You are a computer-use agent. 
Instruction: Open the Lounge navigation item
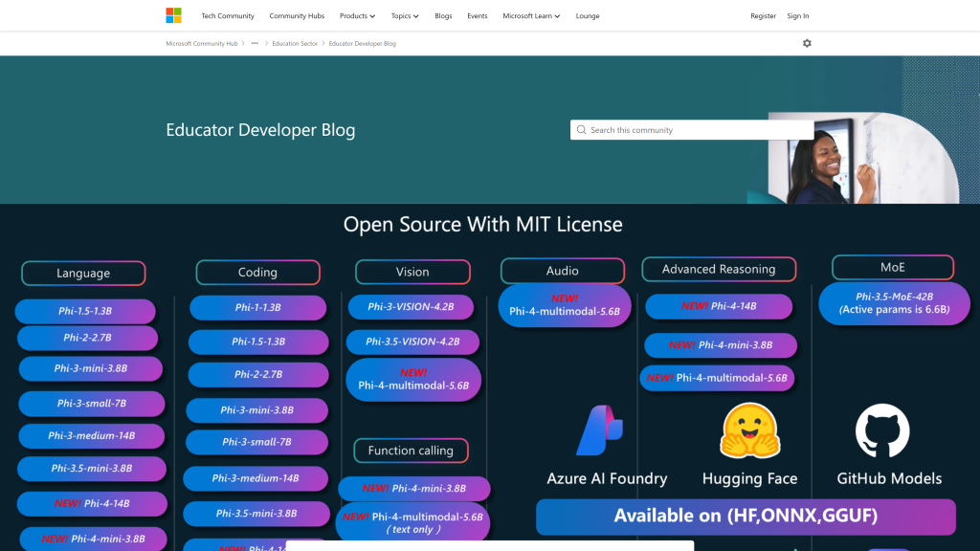click(x=588, y=15)
